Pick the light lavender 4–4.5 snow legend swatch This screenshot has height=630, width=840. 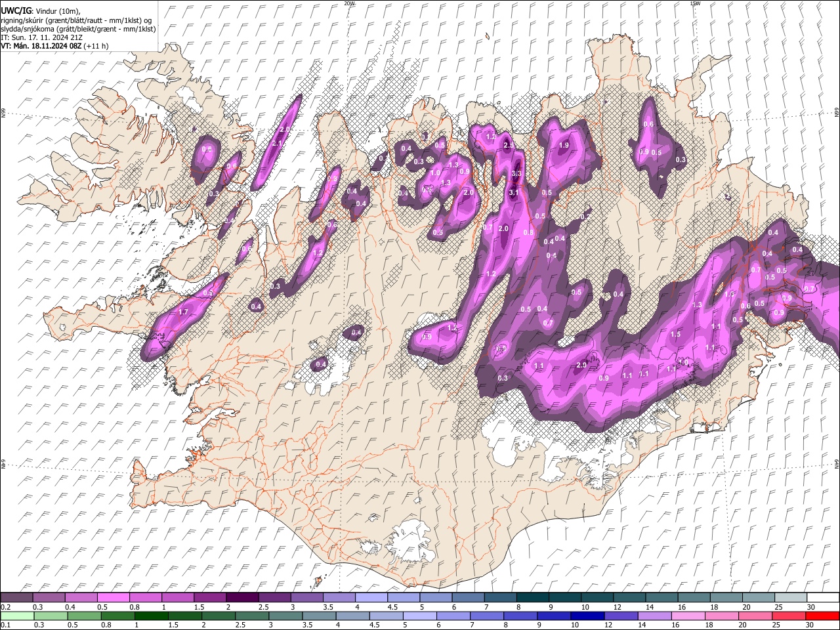(x=370, y=597)
